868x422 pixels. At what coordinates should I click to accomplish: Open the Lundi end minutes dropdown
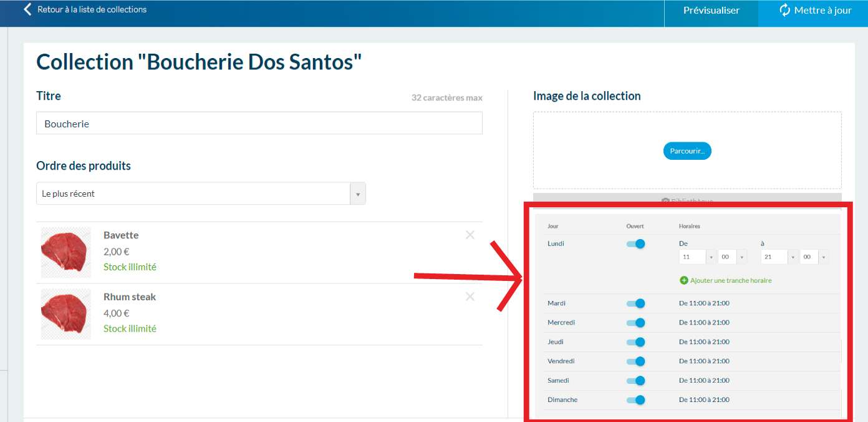point(814,257)
